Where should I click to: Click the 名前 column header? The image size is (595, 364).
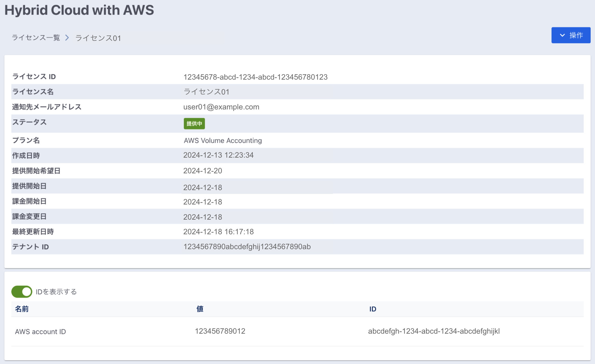coord(22,309)
